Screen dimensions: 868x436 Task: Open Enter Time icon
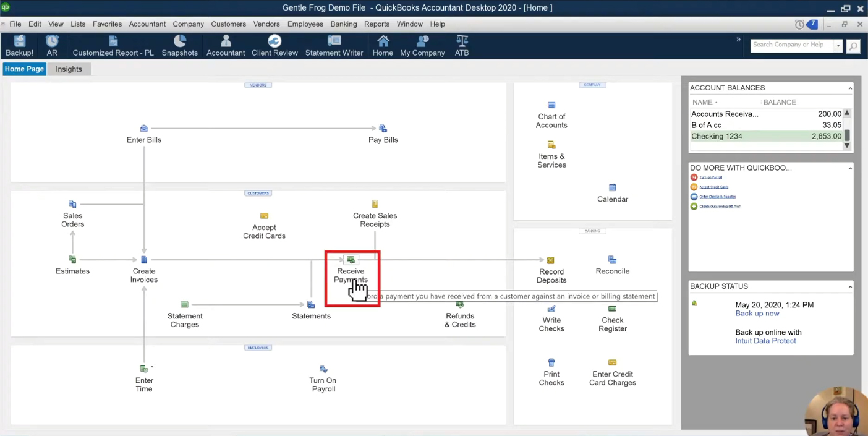pyautogui.click(x=144, y=369)
